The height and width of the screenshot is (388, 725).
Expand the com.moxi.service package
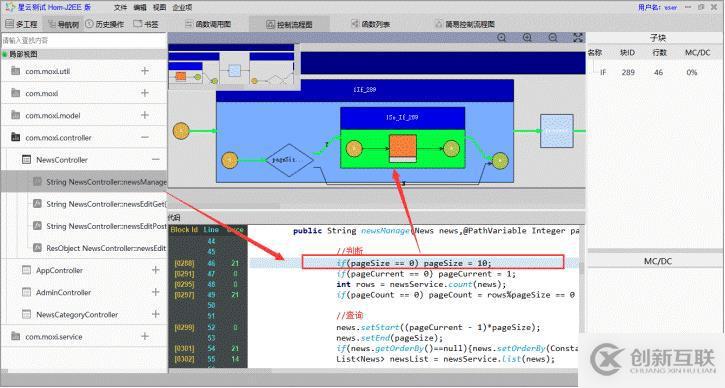[145, 336]
